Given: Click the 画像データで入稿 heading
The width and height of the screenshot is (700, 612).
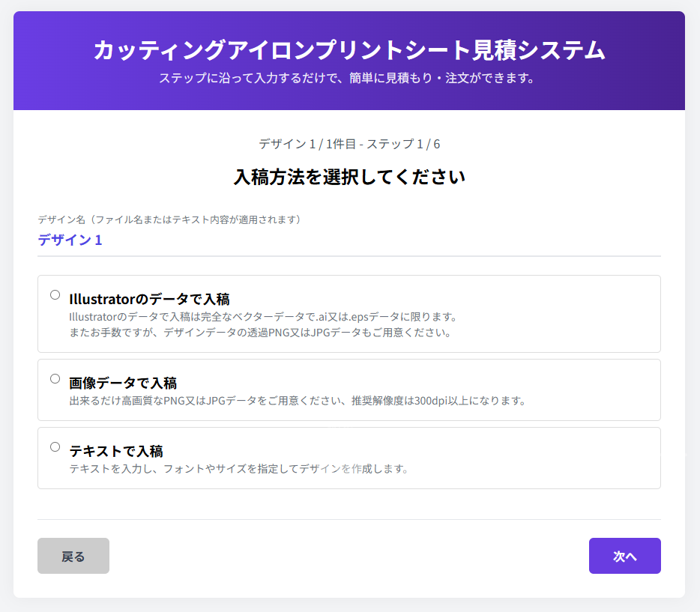Looking at the screenshot, I should tap(123, 384).
